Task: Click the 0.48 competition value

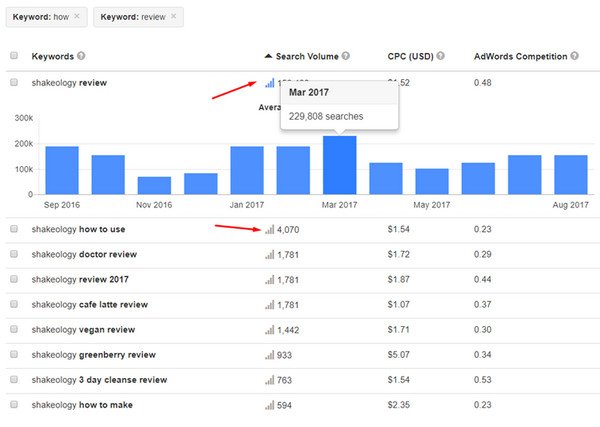Action: click(x=483, y=83)
